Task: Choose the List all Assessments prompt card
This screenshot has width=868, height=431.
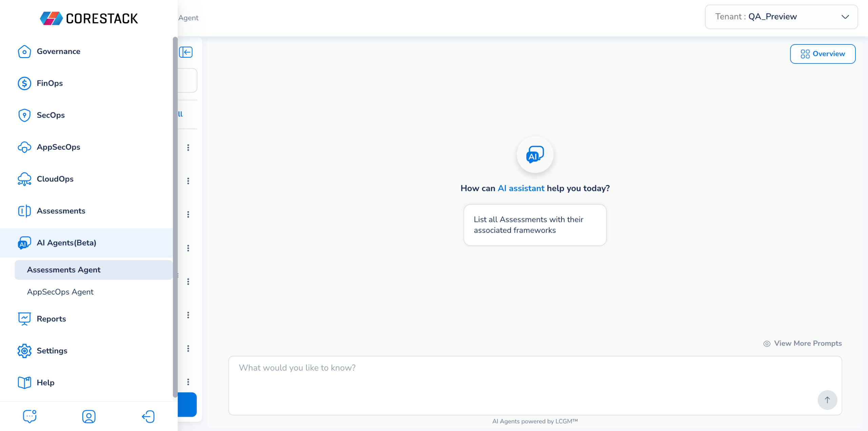Action: point(535,225)
